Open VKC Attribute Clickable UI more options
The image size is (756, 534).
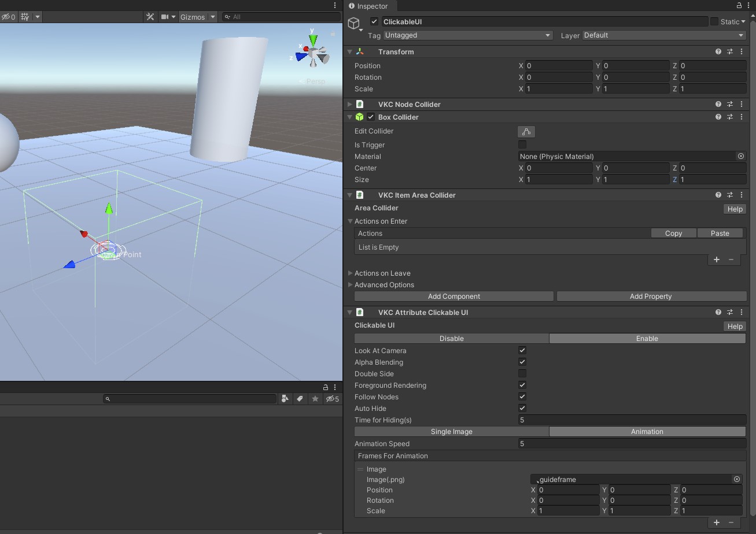coord(742,313)
